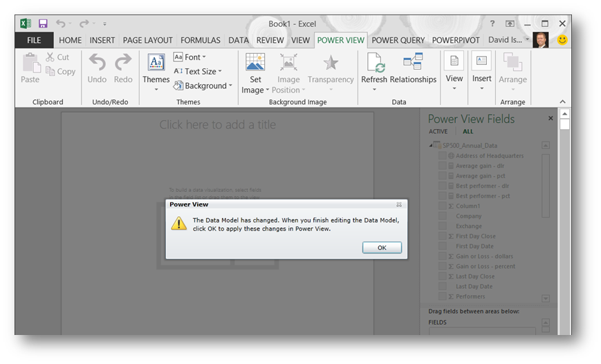Check the Exchange field
The height and width of the screenshot is (364, 601).
pos(443,226)
